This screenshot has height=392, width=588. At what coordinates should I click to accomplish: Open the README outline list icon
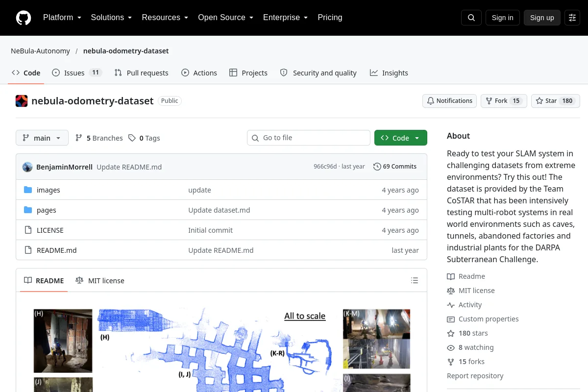point(415,280)
